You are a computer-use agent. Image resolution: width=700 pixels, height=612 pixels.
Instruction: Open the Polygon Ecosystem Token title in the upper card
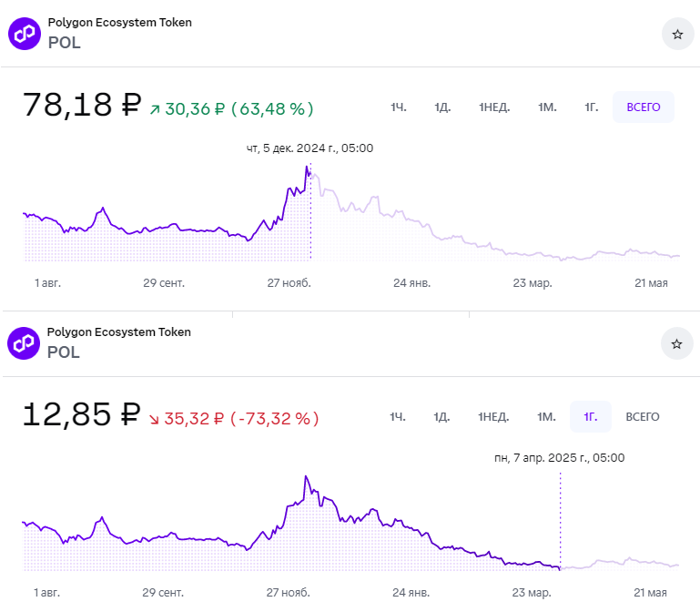click(119, 23)
